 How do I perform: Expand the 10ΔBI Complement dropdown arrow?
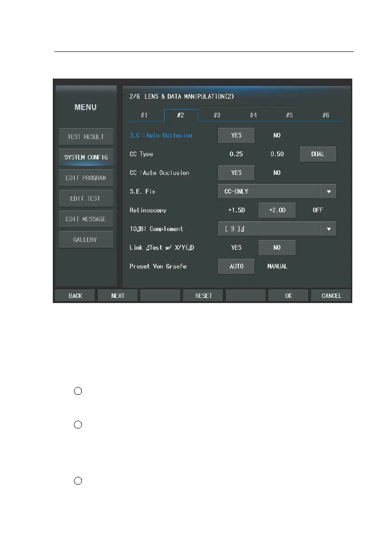(329, 229)
